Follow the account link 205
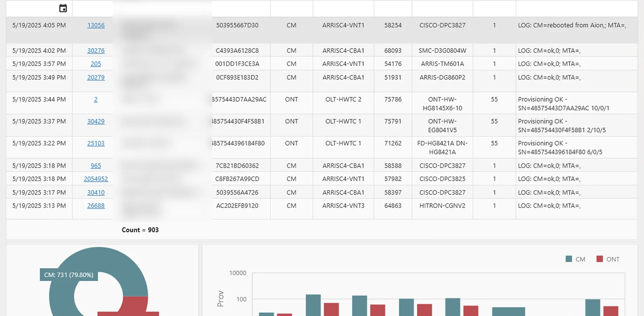The image size is (644, 316). 96,64
